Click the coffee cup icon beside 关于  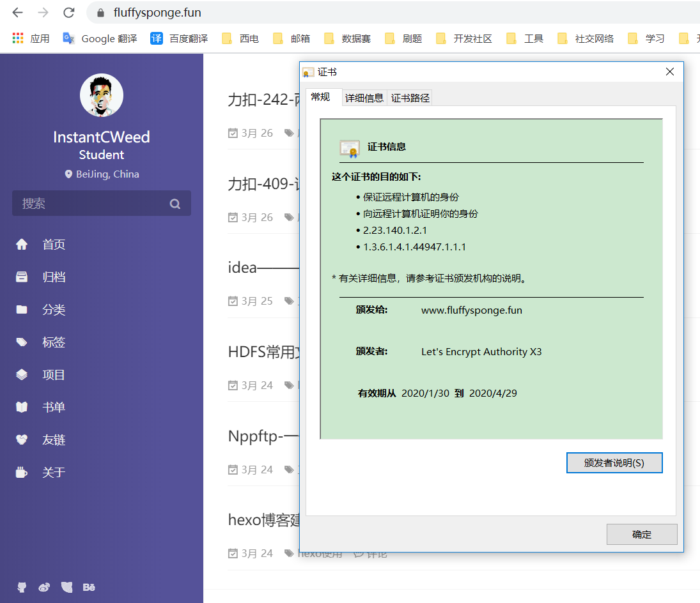click(22, 472)
